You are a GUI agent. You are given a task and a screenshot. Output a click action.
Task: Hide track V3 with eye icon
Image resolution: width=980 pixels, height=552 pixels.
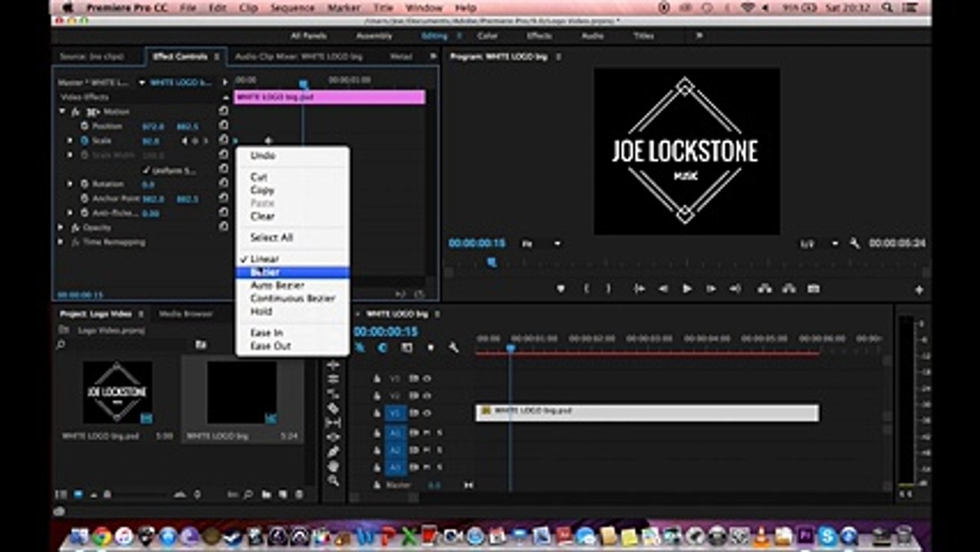427,379
